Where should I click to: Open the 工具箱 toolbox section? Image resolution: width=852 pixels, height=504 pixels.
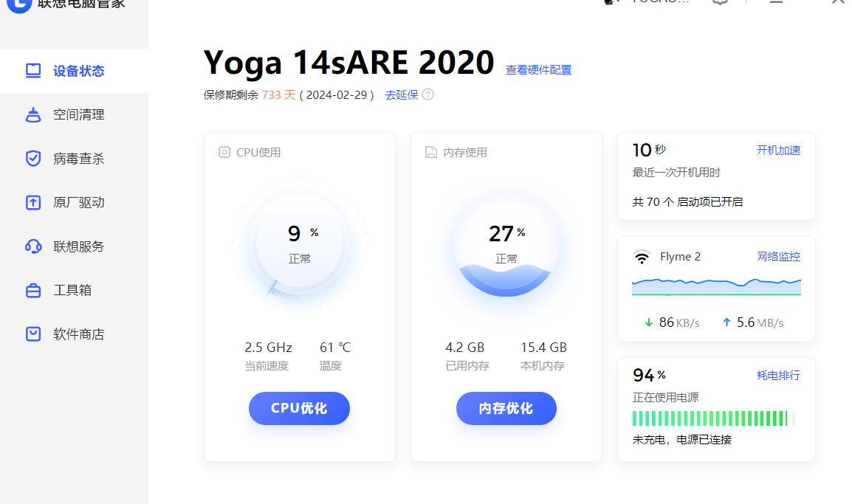tap(74, 290)
